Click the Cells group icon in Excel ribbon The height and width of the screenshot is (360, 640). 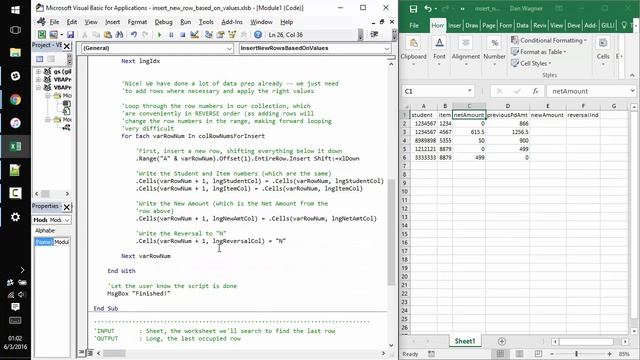pos(603,43)
